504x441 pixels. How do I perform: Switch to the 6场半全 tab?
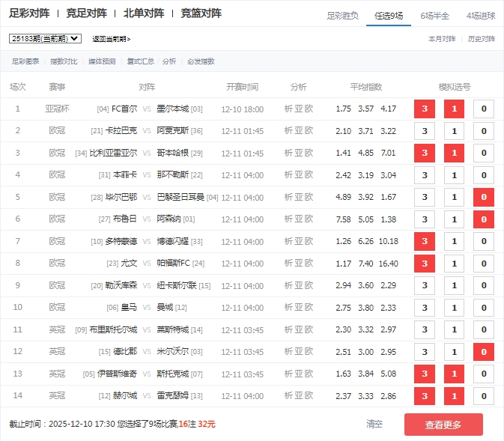434,15
